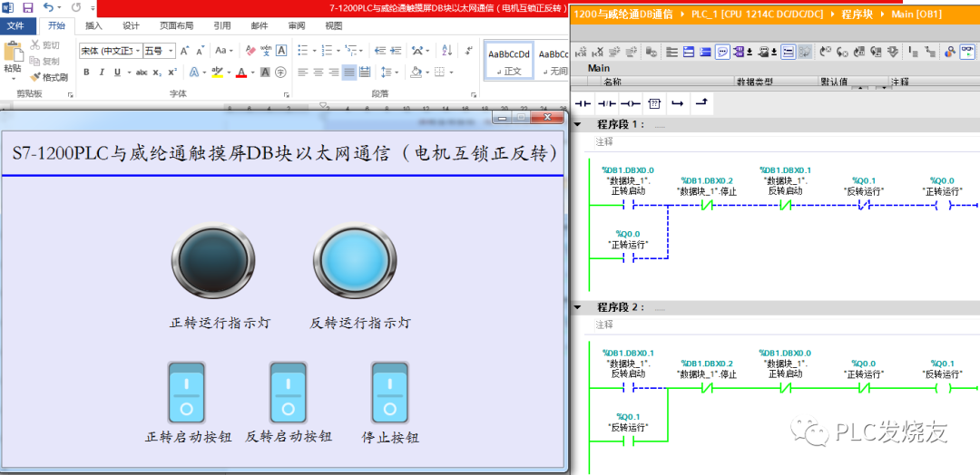Open the font size dropdown (五号)
This screenshot has width=980, height=475.
tap(171, 51)
